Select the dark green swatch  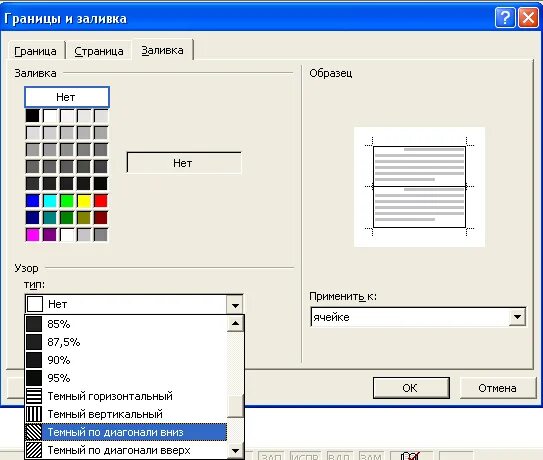point(67,218)
